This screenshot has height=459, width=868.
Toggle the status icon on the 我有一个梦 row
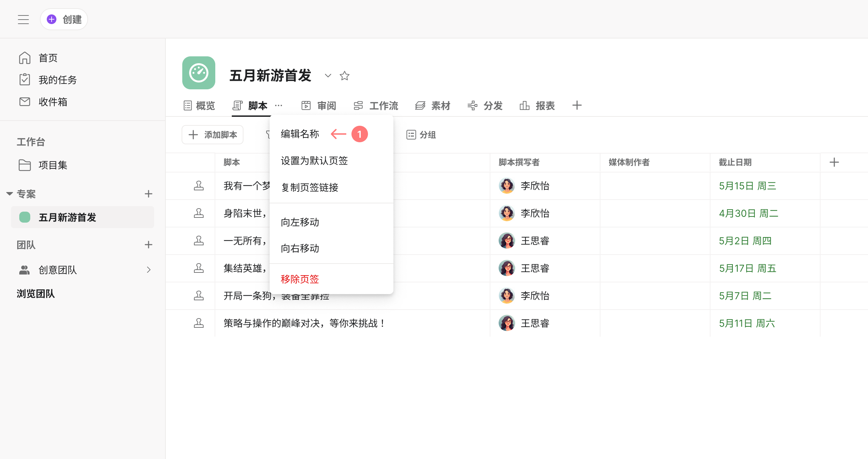(198, 186)
